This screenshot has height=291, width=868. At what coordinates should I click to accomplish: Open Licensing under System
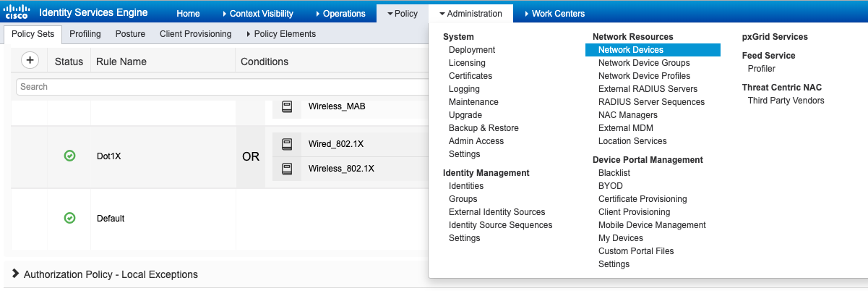coord(467,63)
